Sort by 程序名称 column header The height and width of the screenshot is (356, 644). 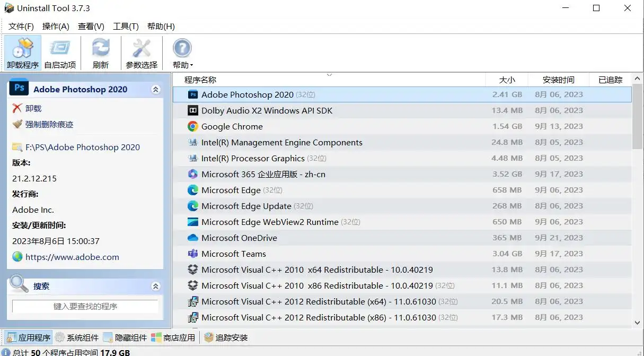[329, 80]
